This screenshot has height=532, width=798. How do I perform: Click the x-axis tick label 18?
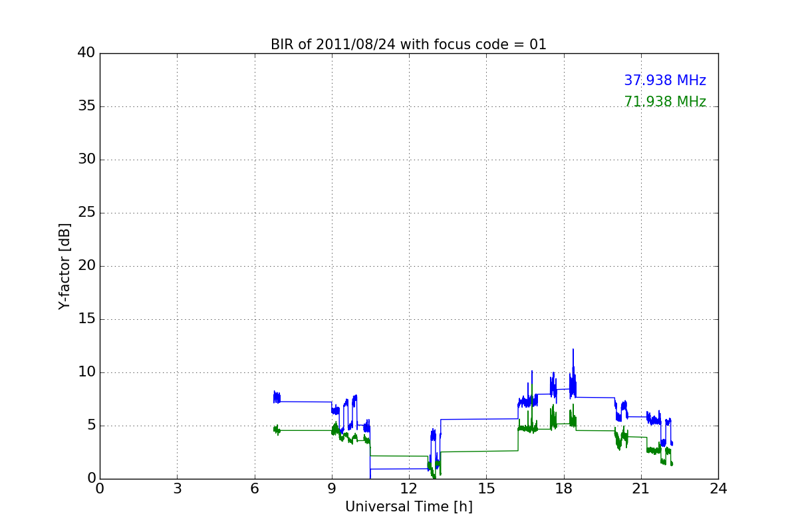[x=564, y=489]
